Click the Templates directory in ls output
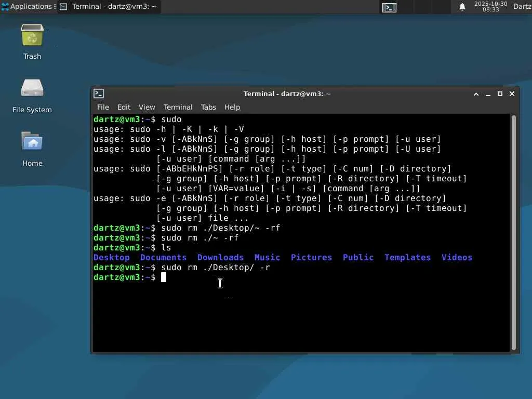 407,258
